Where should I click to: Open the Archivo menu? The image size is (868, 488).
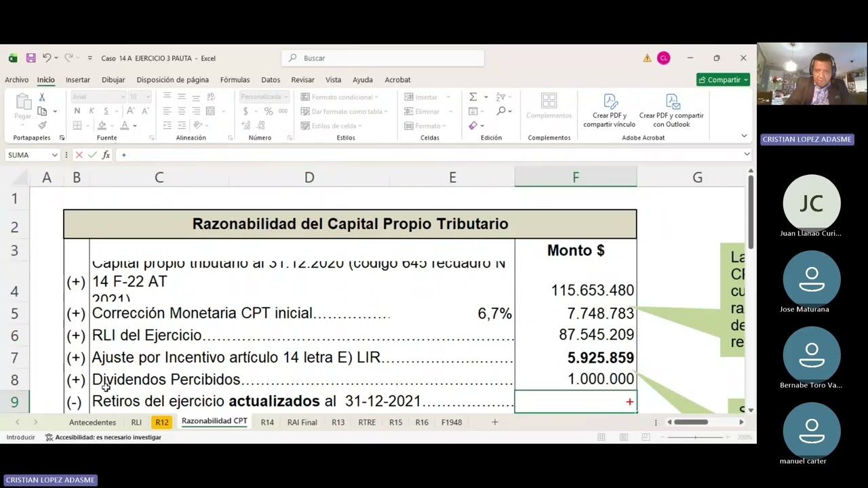(x=17, y=80)
